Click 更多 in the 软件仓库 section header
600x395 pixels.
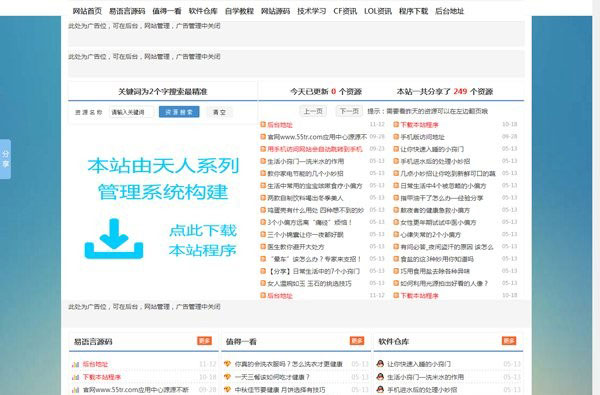click(509, 341)
